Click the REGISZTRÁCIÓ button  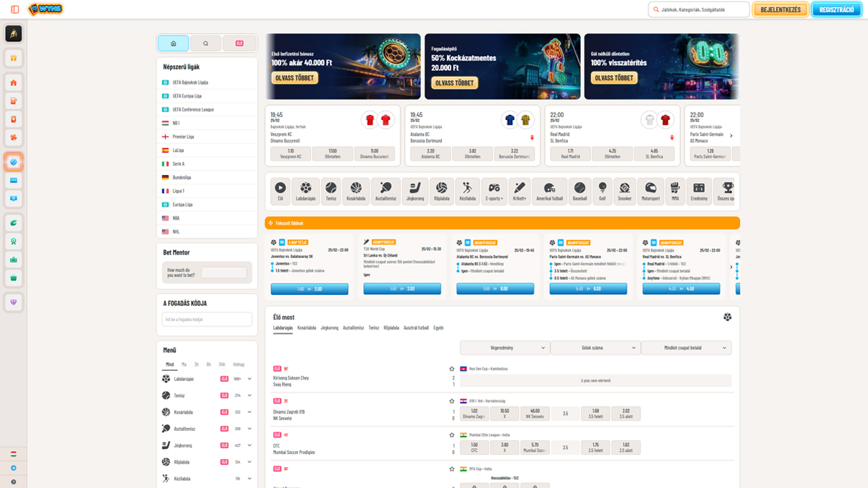click(x=836, y=9)
